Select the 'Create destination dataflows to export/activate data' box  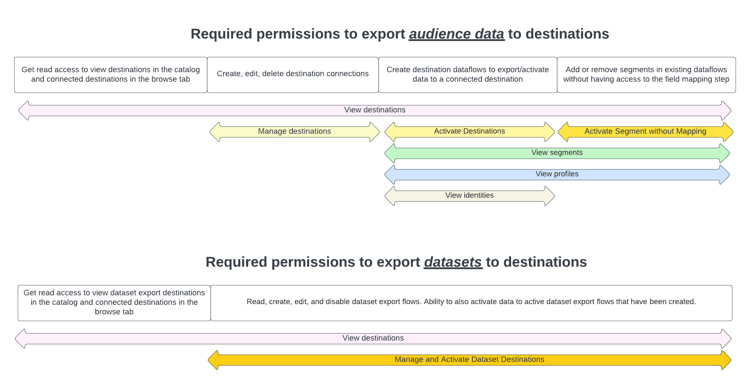(468, 75)
